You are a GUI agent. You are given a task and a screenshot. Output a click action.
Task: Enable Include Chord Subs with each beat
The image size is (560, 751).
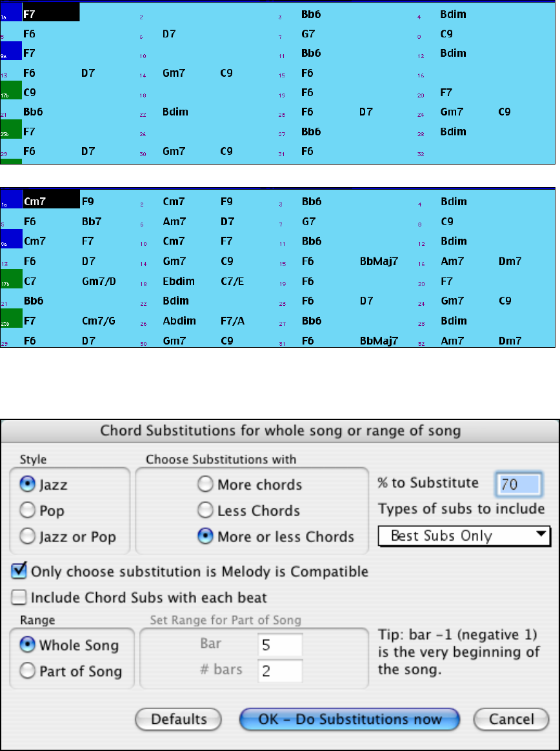tap(19, 597)
